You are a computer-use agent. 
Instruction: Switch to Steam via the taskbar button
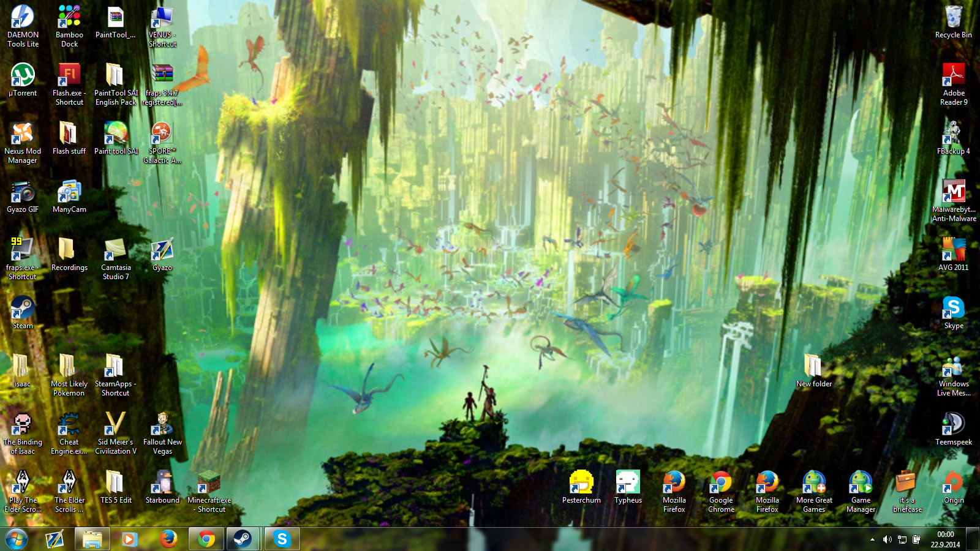click(243, 539)
